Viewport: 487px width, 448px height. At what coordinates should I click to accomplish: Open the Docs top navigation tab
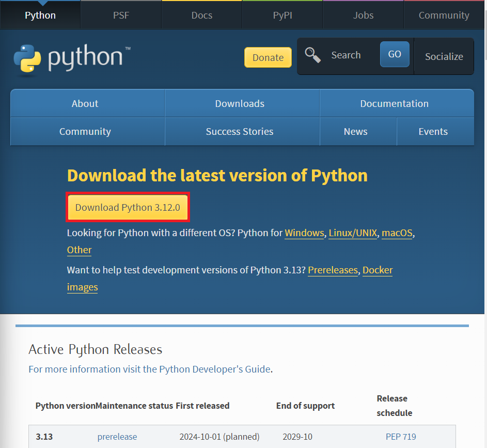coord(202,15)
